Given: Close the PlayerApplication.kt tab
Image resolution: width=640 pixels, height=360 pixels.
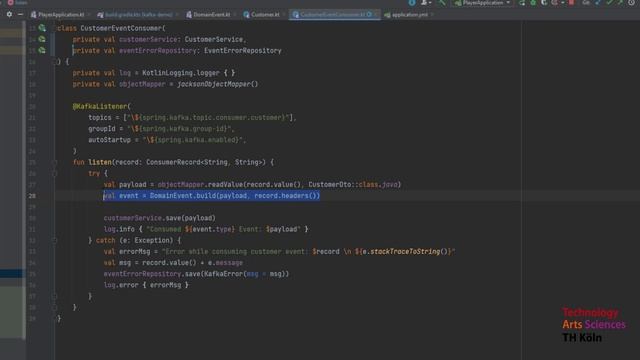Looking at the screenshot, I should coord(88,15).
